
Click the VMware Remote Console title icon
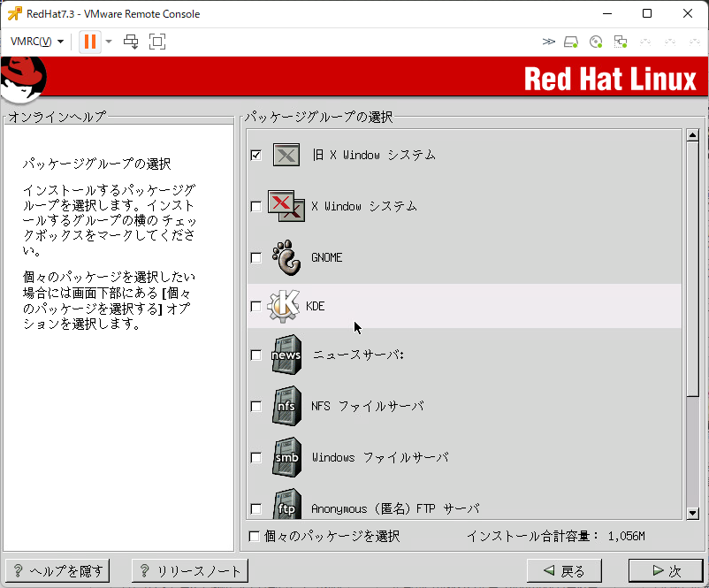14,13
